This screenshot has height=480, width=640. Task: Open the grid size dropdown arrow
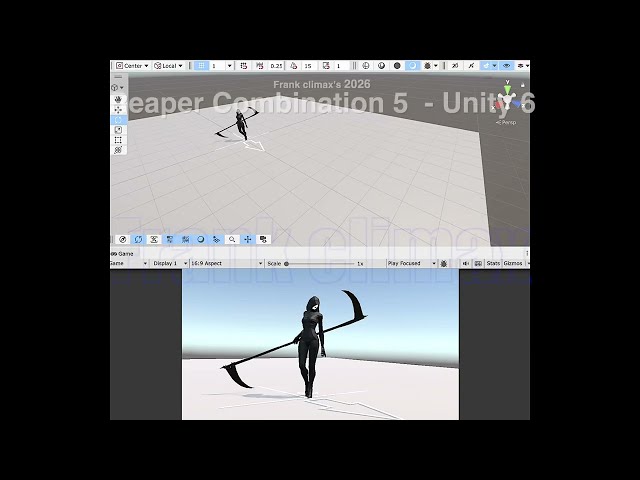pos(229,66)
